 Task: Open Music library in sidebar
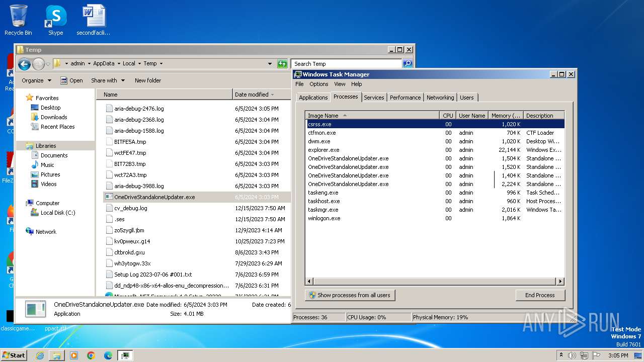(47, 165)
